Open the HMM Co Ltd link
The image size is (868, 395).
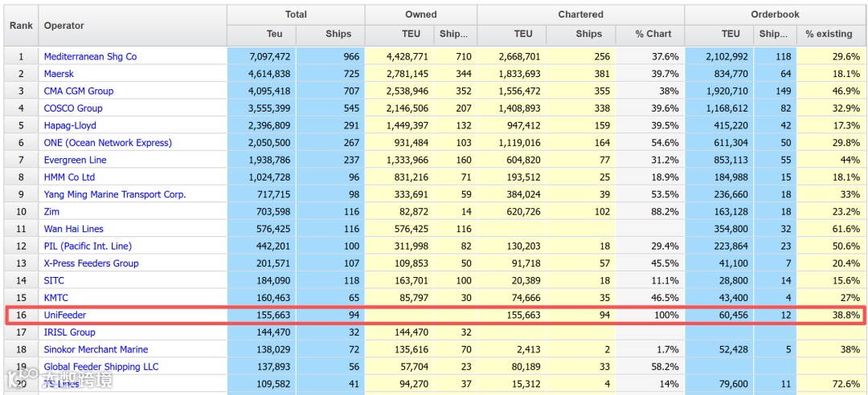pos(69,177)
